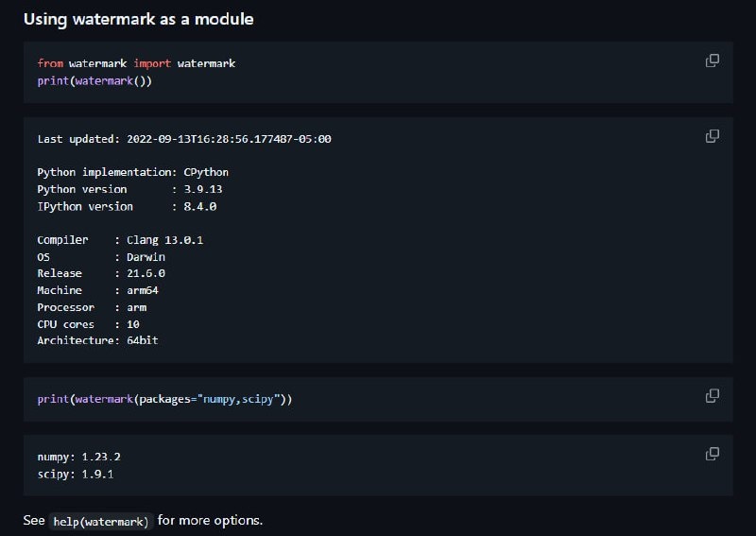
Task: Click the 'Compiler : Clang 13.0.1' line
Action: click(x=120, y=240)
